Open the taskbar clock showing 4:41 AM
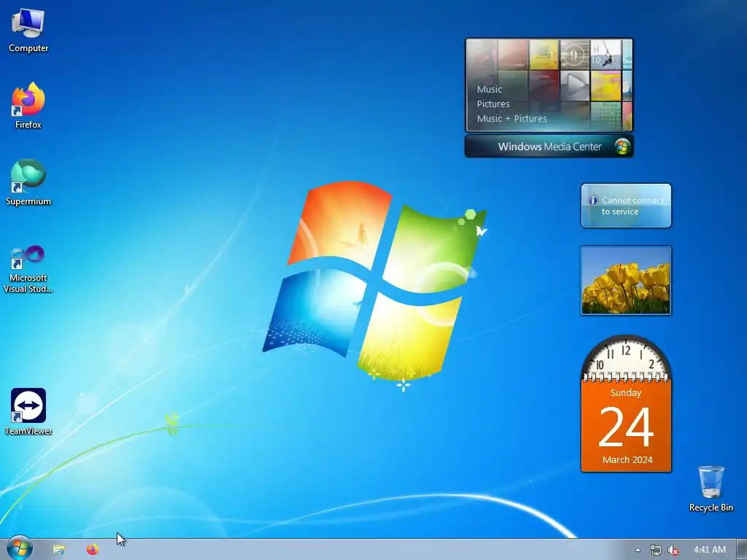Image resolution: width=747 pixels, height=560 pixels. coord(710,550)
